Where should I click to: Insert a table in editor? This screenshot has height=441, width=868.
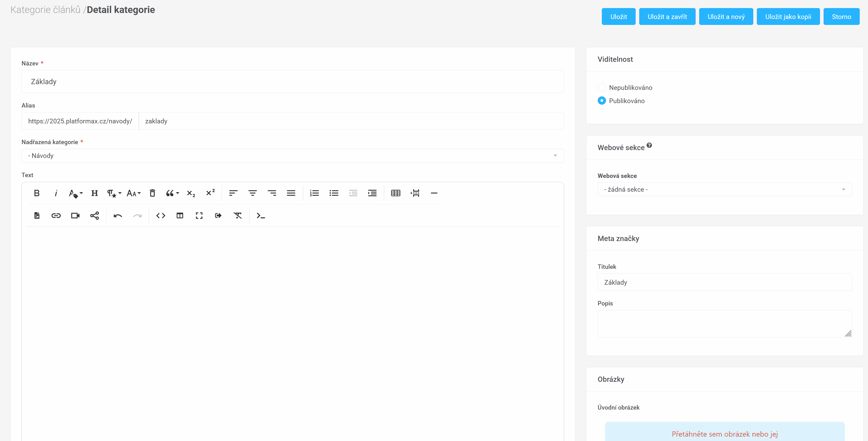396,193
